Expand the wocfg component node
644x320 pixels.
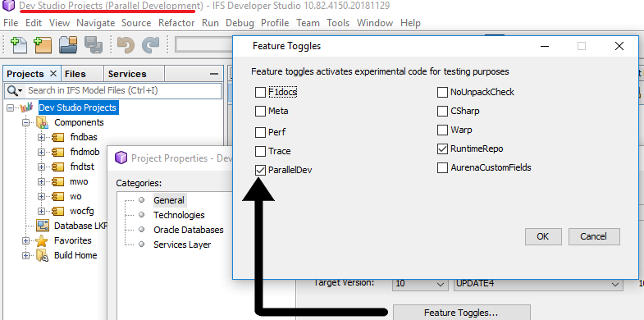41,211
